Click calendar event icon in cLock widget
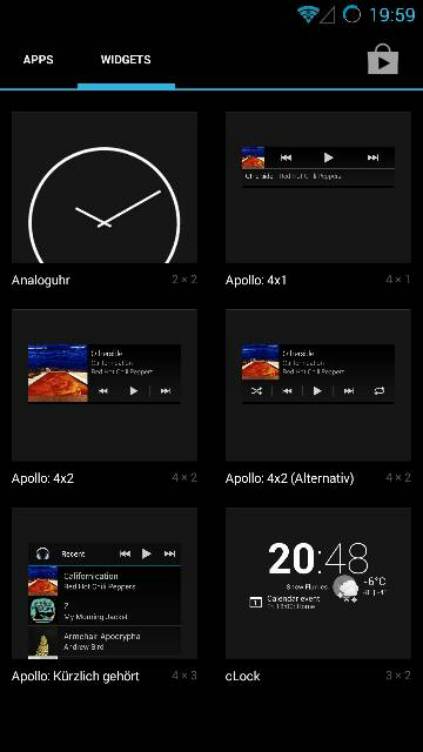Viewport: 423px width, 752px height. coord(256,602)
